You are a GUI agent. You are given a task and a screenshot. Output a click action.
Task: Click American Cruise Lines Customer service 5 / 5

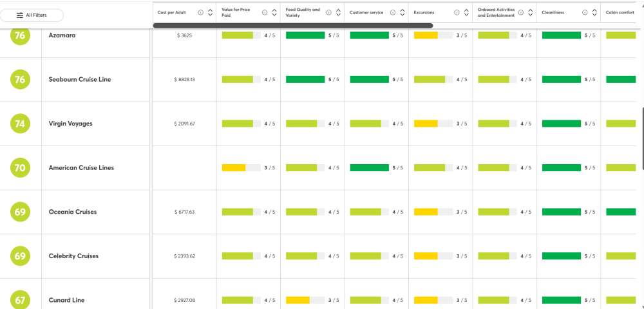(398, 168)
